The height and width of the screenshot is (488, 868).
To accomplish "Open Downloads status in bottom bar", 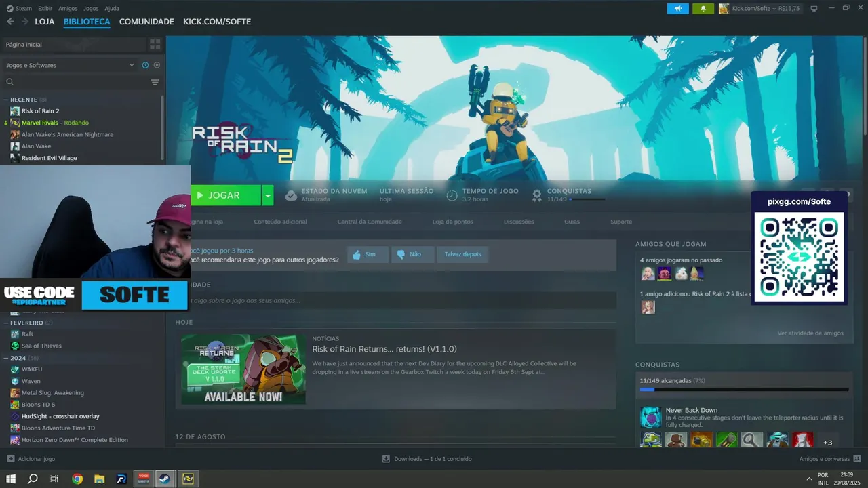I will (x=427, y=459).
